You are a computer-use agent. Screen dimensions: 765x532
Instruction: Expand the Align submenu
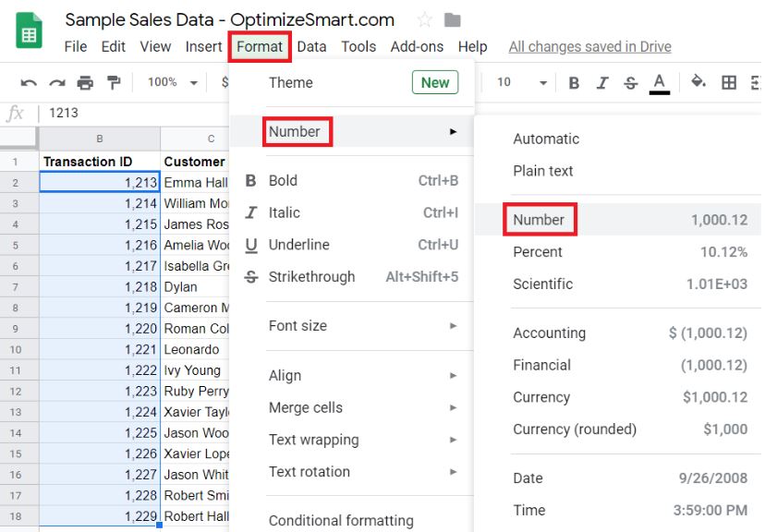351,376
